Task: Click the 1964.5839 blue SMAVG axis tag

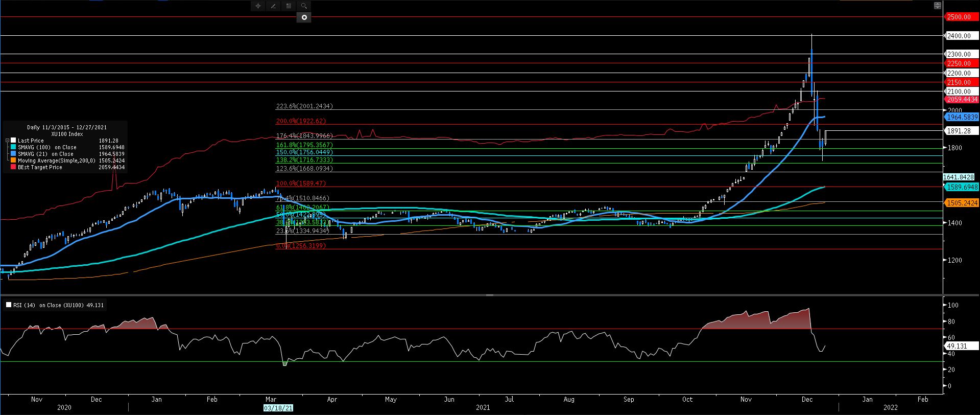Action: pyautogui.click(x=962, y=117)
